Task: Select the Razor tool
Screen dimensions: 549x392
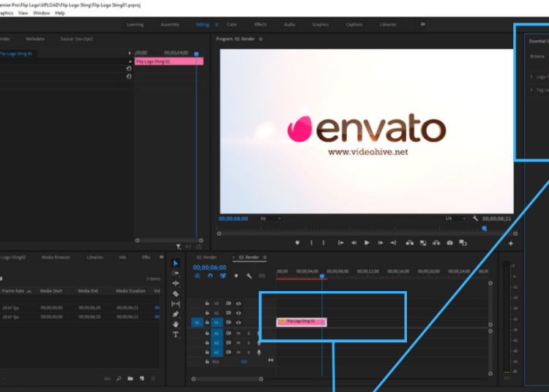Action: tap(176, 294)
